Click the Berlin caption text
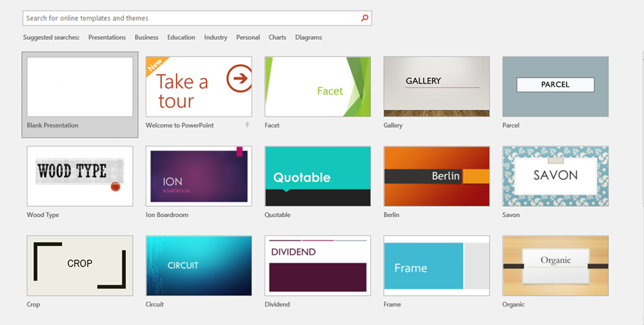 point(392,215)
